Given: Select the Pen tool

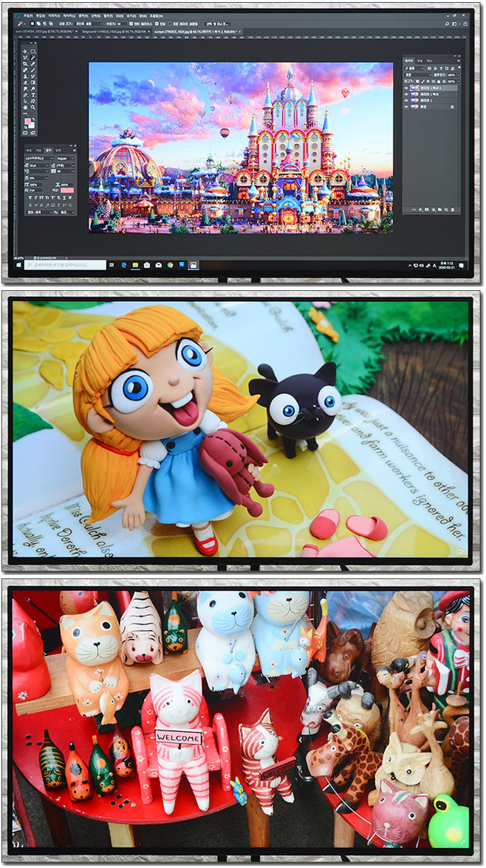Looking at the screenshot, I should (25, 94).
